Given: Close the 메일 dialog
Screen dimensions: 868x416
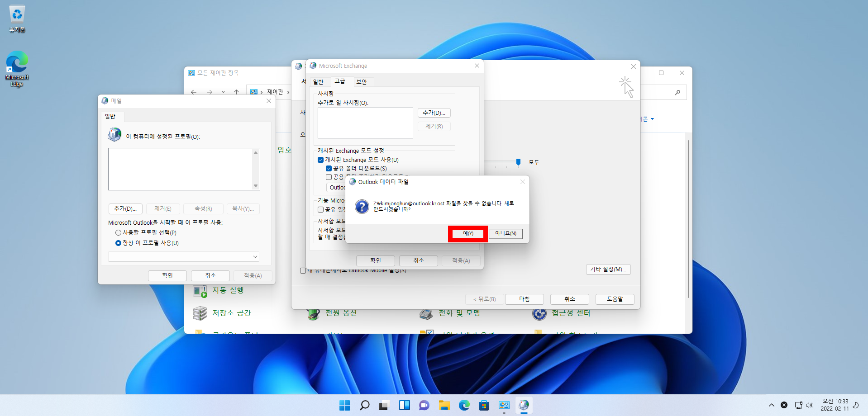Looking at the screenshot, I should pos(269,101).
